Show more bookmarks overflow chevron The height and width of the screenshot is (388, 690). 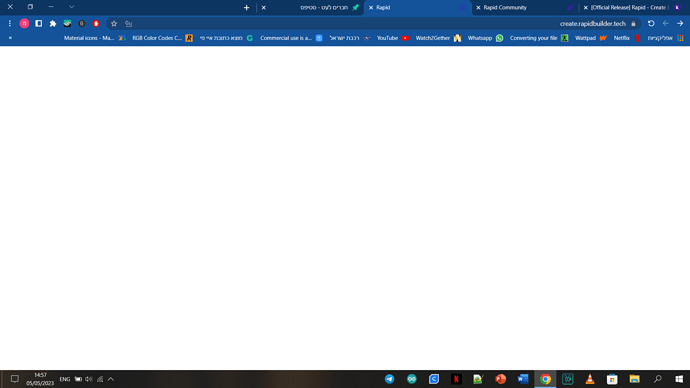click(10, 38)
